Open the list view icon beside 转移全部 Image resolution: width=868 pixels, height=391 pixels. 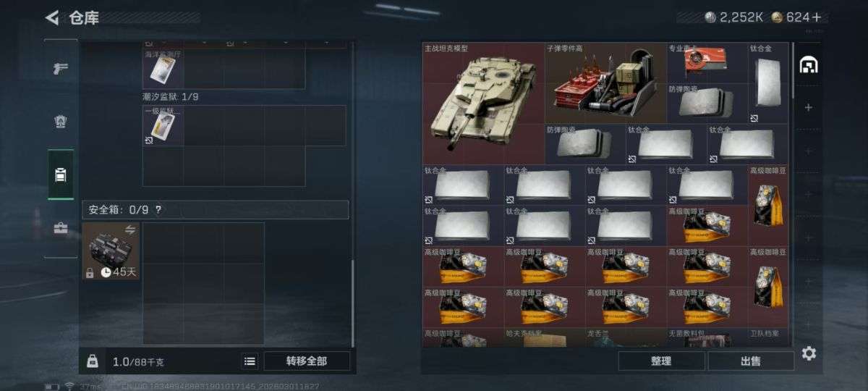[250, 361]
